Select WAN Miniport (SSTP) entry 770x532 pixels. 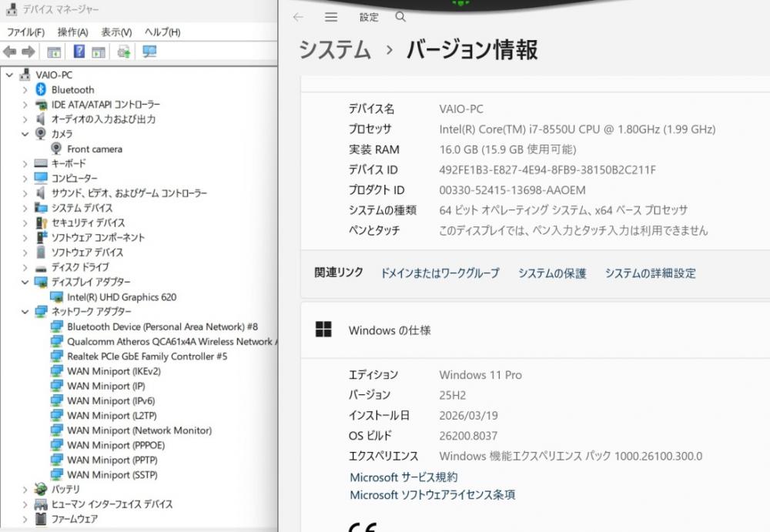point(112,474)
